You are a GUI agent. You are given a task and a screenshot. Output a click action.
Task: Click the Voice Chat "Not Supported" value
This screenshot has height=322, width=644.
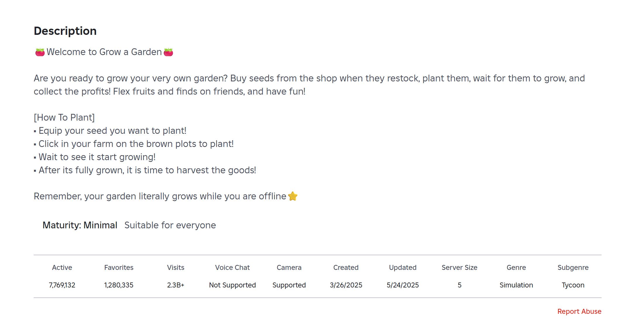click(x=232, y=285)
